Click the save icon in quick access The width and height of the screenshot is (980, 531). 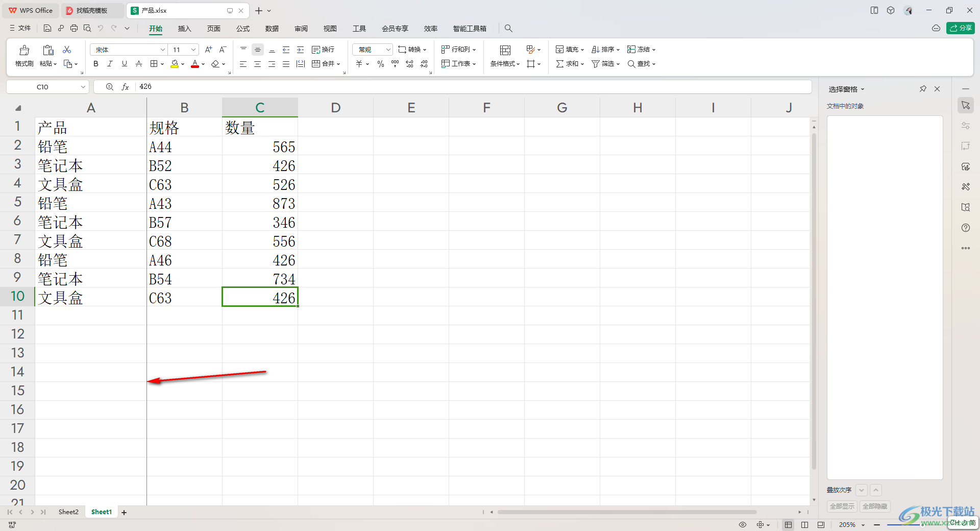click(47, 28)
